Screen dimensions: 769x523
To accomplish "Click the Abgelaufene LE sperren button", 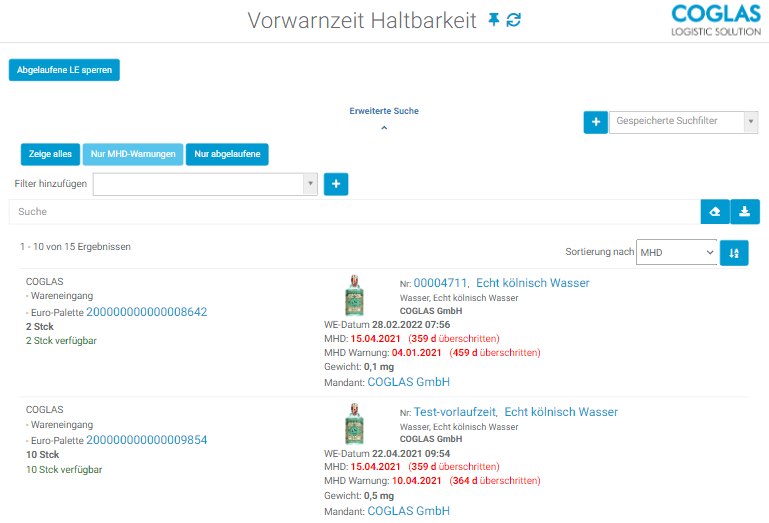I will 64,70.
